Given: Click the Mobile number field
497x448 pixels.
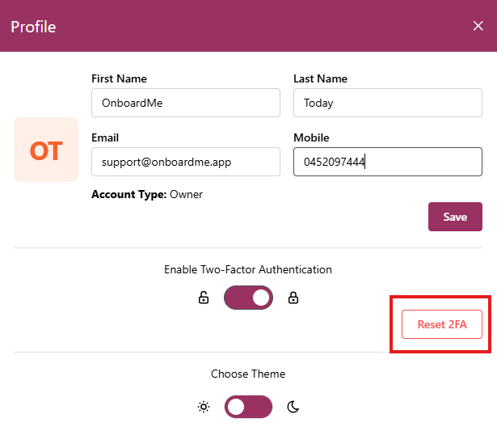Looking at the screenshot, I should [x=387, y=162].
